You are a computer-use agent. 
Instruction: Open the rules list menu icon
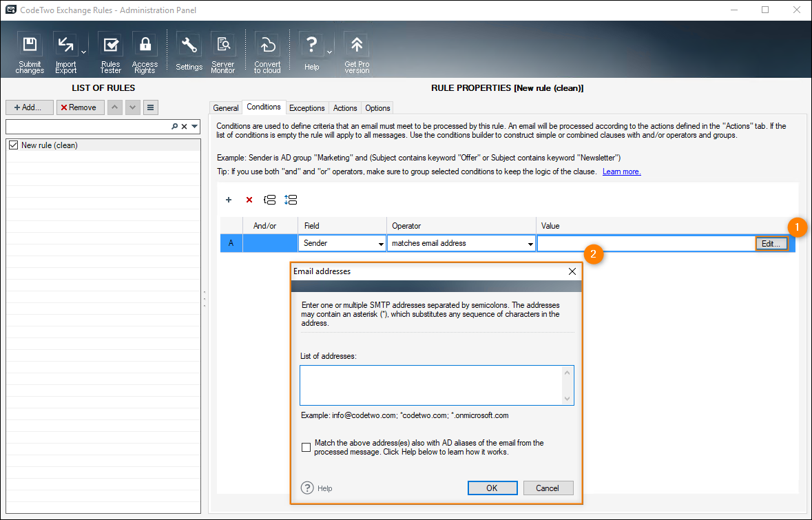click(150, 107)
